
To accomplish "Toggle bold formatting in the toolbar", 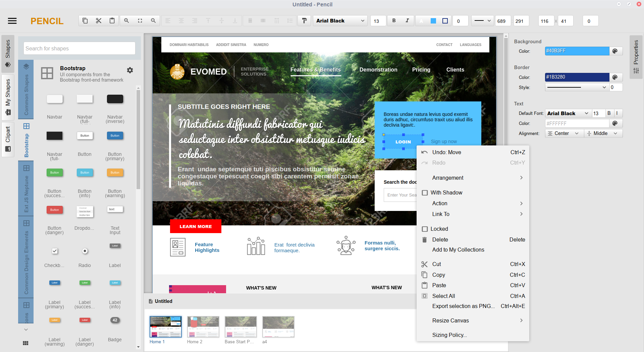I will 394,20.
